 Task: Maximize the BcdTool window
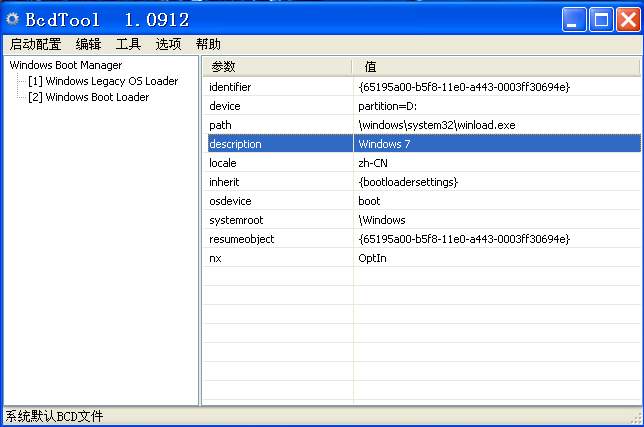click(601, 19)
